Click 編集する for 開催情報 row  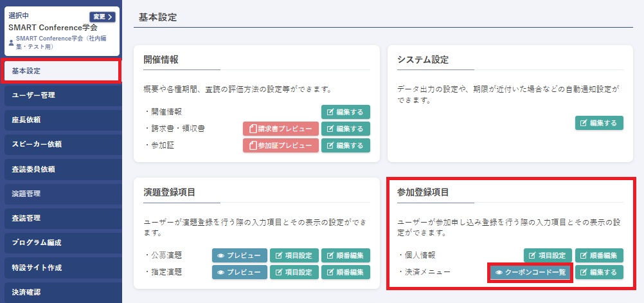tap(346, 112)
